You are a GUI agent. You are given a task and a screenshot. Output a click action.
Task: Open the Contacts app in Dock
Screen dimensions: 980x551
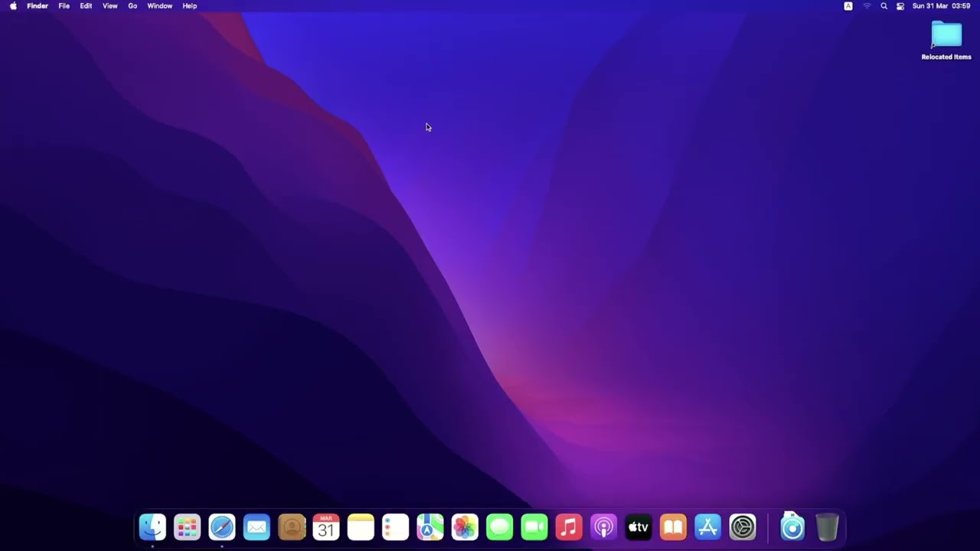(x=292, y=527)
